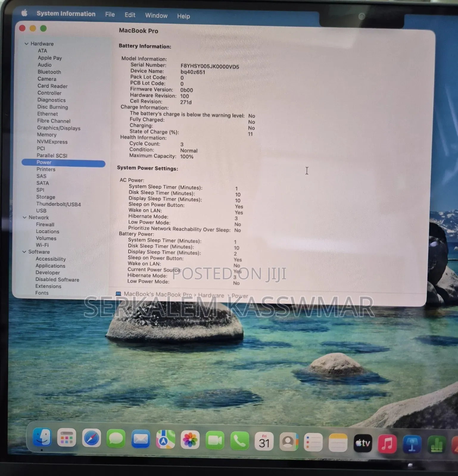
Task: Select Firewall under Network
Action: (x=45, y=225)
